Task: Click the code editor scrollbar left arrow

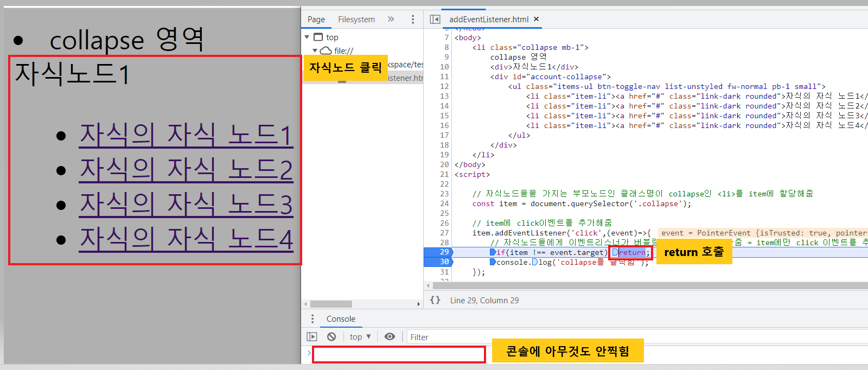Action: coord(428,285)
